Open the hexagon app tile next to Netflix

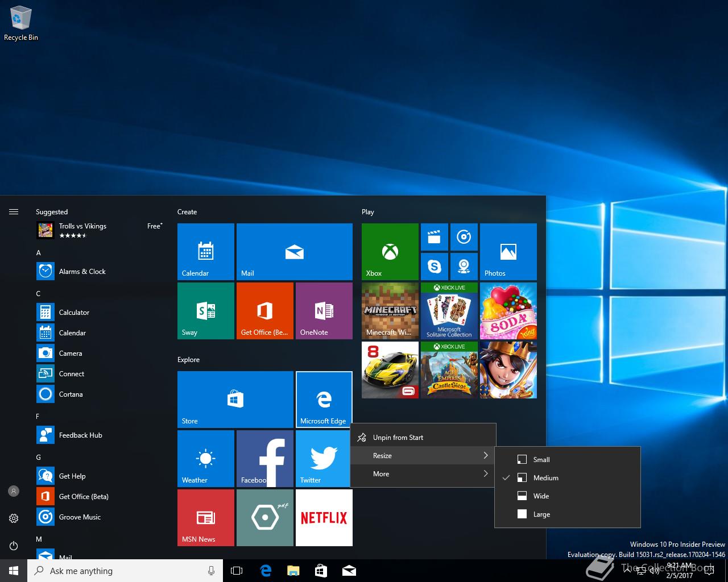265,518
